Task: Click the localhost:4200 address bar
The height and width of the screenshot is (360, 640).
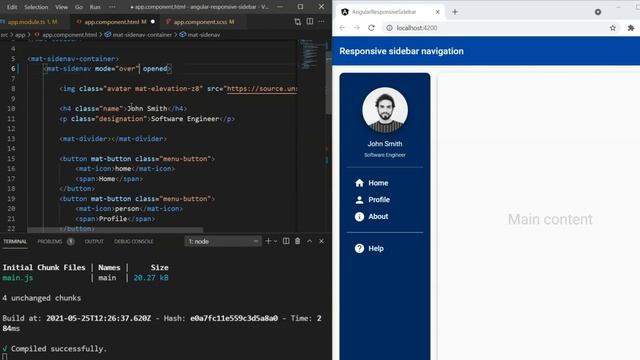Action: click(x=502, y=28)
